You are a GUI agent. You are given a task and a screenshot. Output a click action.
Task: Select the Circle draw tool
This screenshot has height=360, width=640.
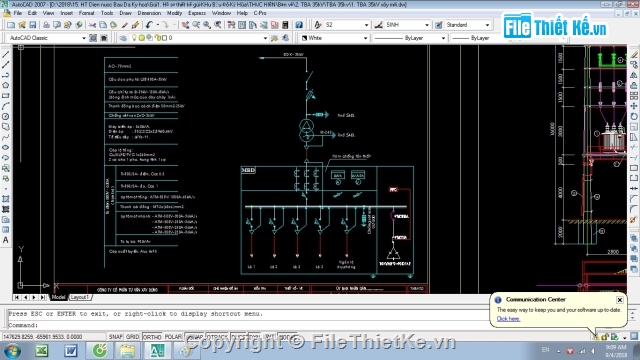coord(6,116)
